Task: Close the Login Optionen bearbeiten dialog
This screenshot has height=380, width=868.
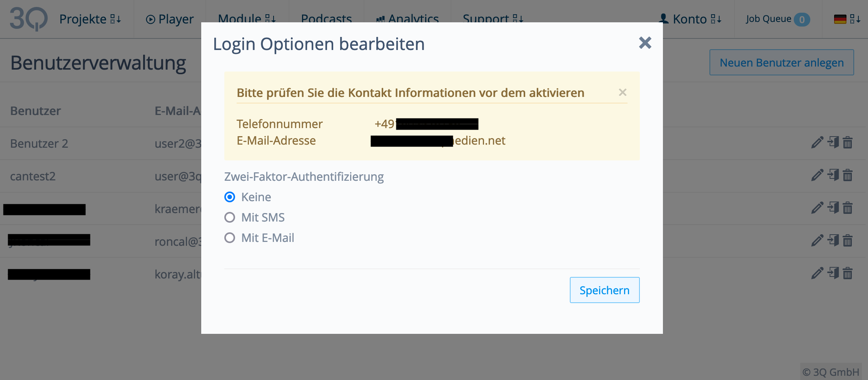Action: tap(645, 43)
